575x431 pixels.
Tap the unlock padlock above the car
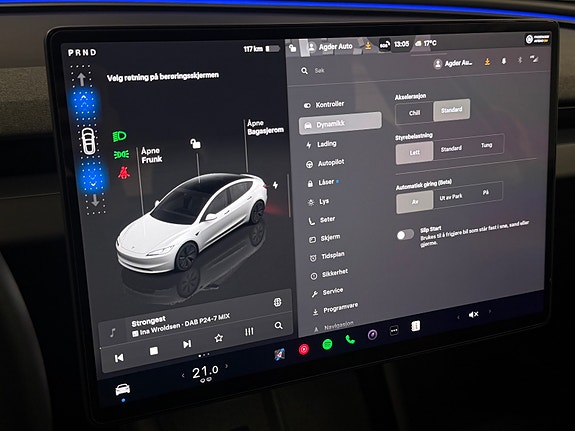tap(195, 143)
